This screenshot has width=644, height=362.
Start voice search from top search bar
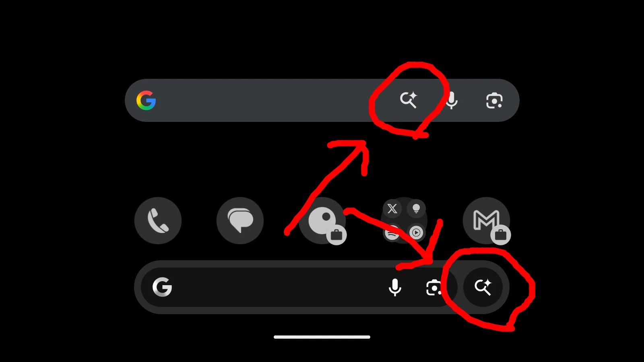point(452,100)
